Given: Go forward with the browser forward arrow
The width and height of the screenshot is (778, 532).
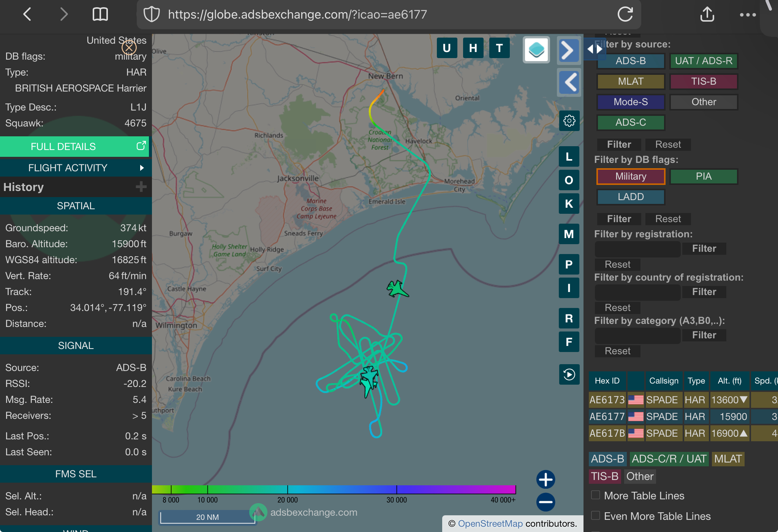Looking at the screenshot, I should [64, 14].
